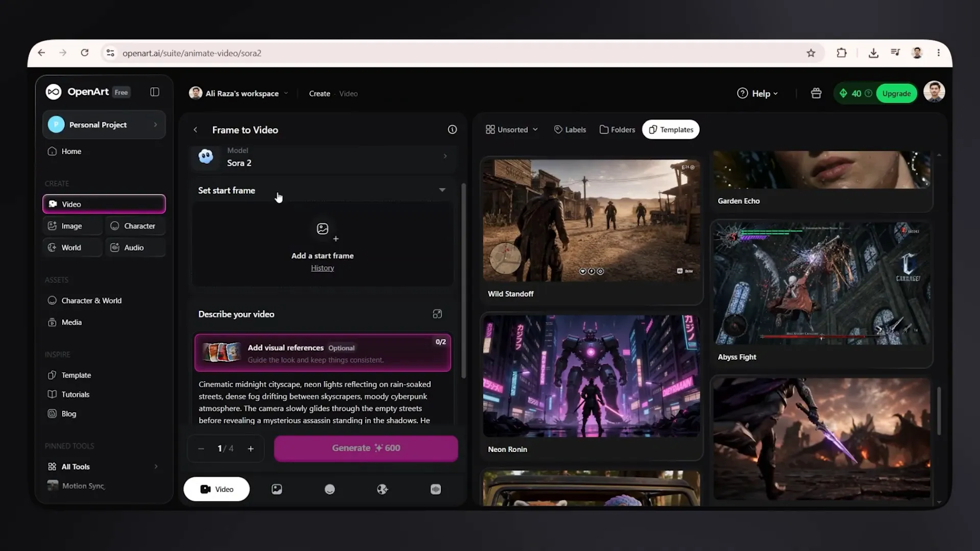The height and width of the screenshot is (551, 980).
Task: Click Generate 600 button
Action: tap(366, 448)
